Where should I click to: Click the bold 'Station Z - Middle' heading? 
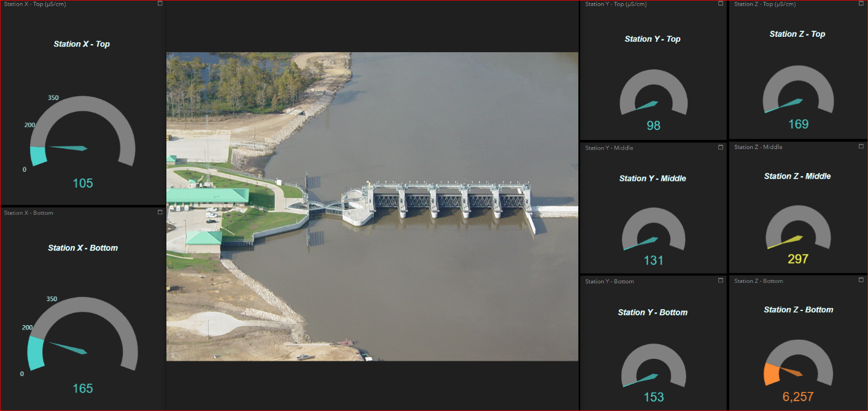click(x=797, y=176)
